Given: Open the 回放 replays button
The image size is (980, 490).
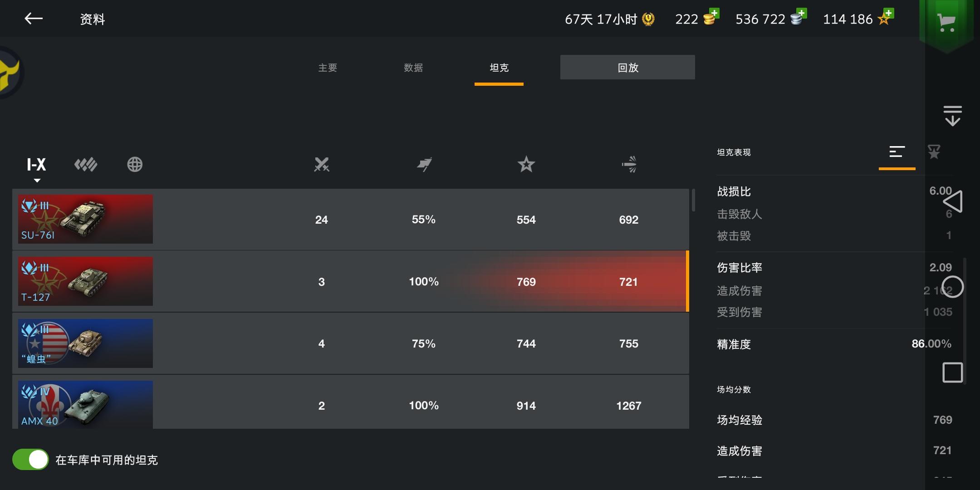Looking at the screenshot, I should 627,67.
